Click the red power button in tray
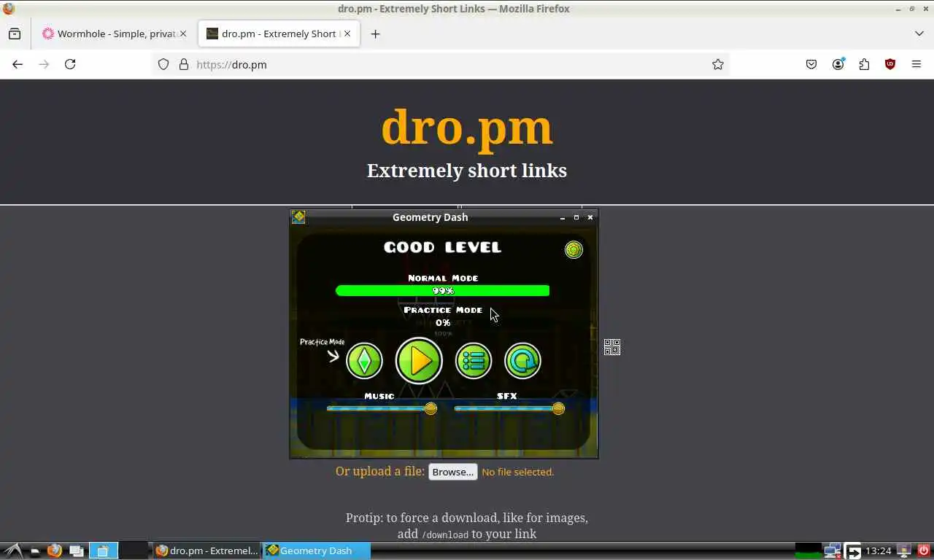The image size is (934, 560). click(x=924, y=551)
